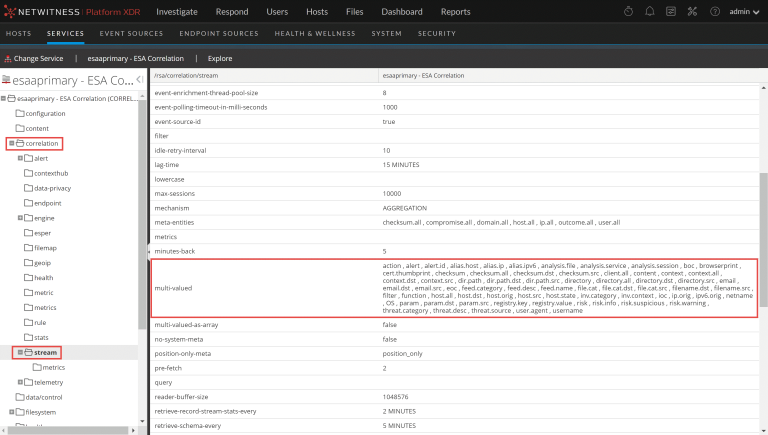Switch to the SYSTEM tab
The image size is (768, 435).
coord(386,33)
